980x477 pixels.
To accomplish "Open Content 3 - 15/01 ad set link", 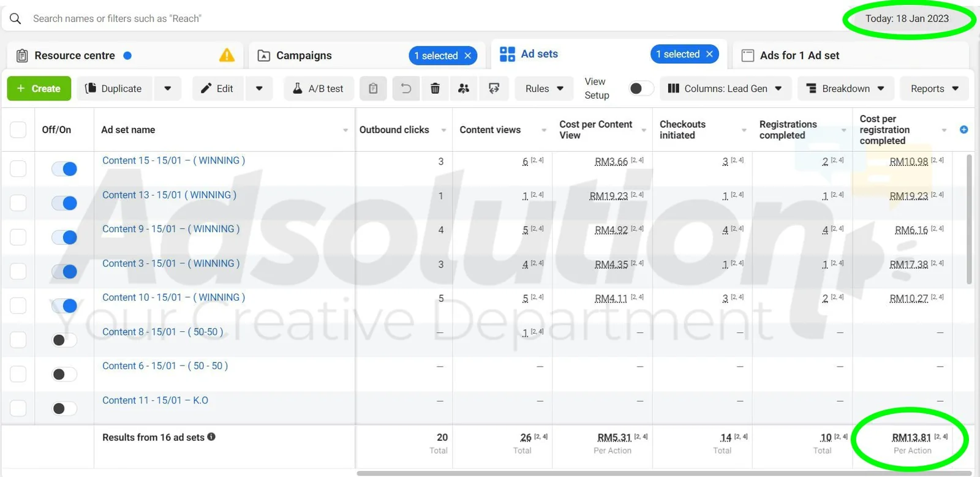I will point(171,263).
